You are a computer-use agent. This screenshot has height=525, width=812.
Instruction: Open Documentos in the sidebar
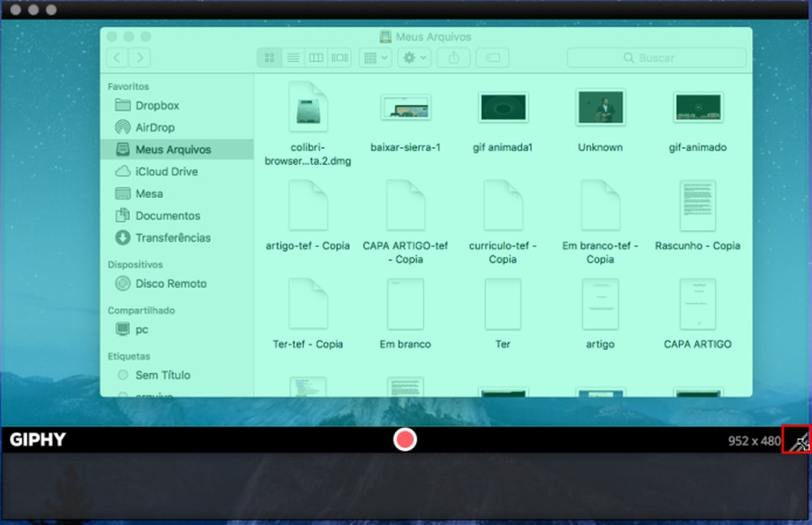coord(176,215)
